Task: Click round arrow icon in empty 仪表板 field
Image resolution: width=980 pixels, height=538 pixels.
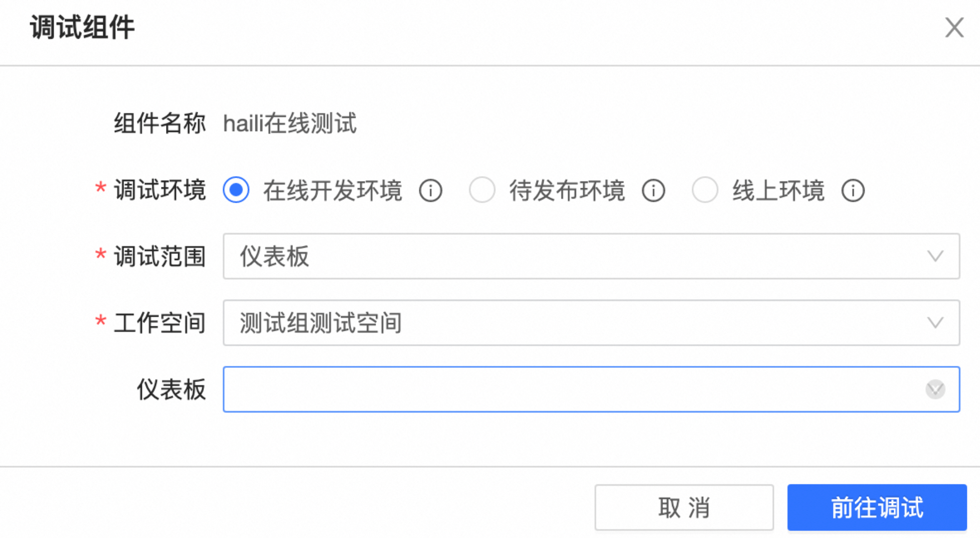Action: (x=935, y=389)
